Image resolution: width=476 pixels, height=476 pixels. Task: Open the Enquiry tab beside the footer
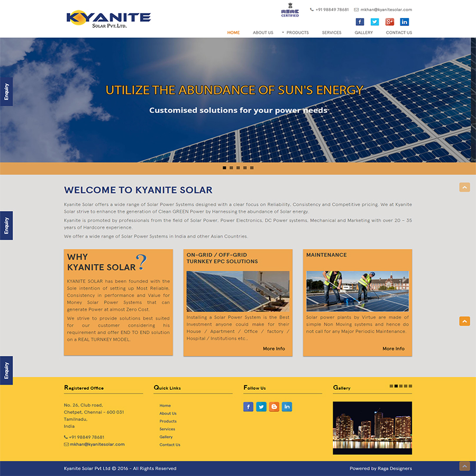tap(6, 370)
